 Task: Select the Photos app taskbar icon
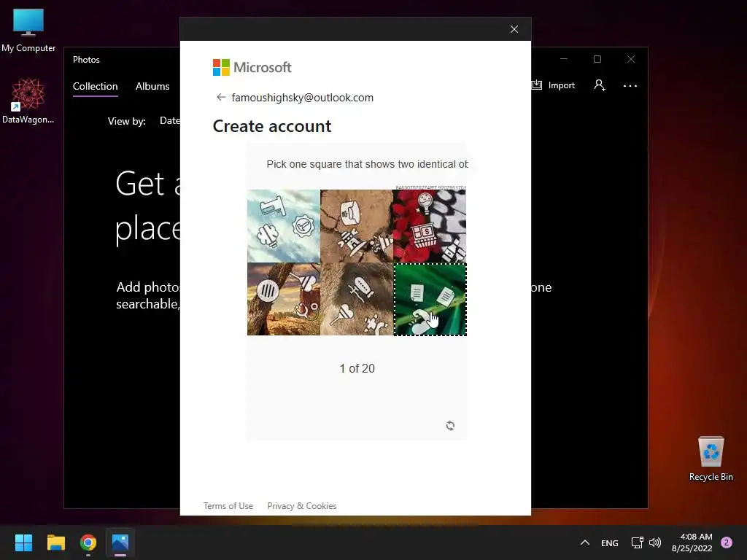(120, 542)
